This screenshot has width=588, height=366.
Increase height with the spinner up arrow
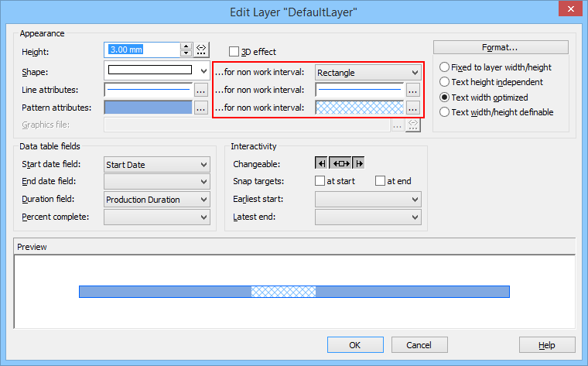coord(186,46)
